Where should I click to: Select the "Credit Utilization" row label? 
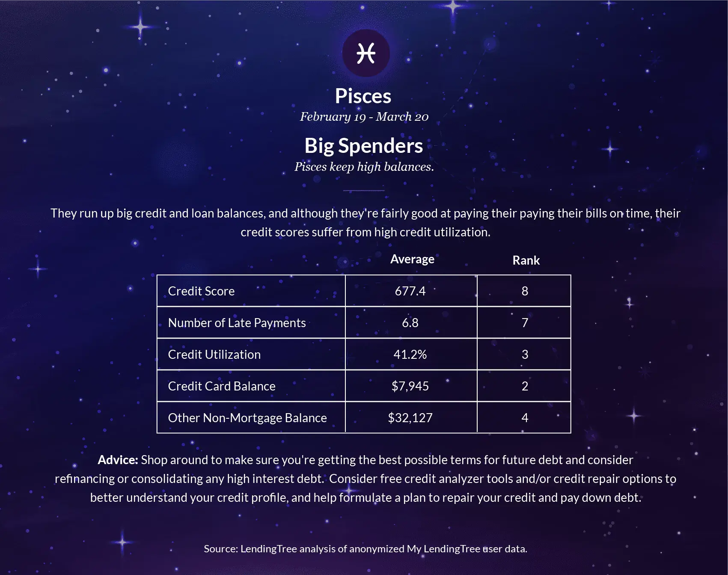[x=214, y=355]
